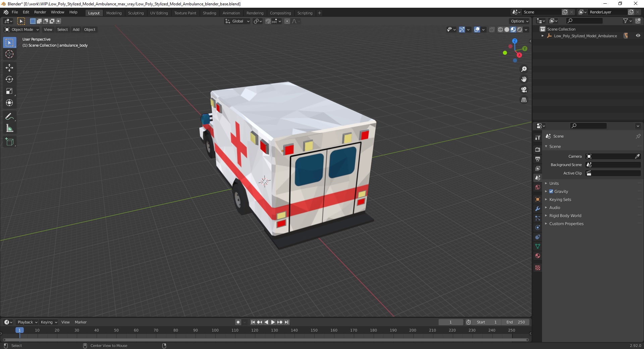The width and height of the screenshot is (644, 349).
Task: Select the Add Cube tool
Action: pos(9,142)
